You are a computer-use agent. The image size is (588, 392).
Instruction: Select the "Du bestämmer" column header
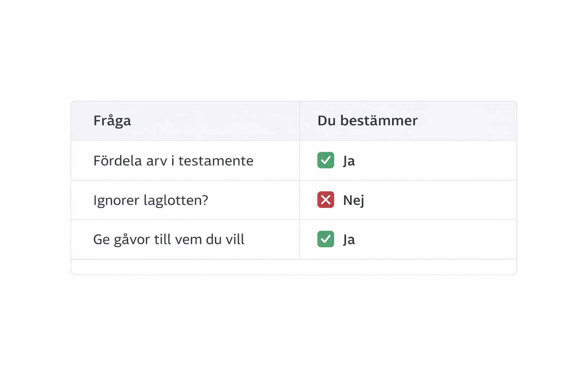point(367,121)
